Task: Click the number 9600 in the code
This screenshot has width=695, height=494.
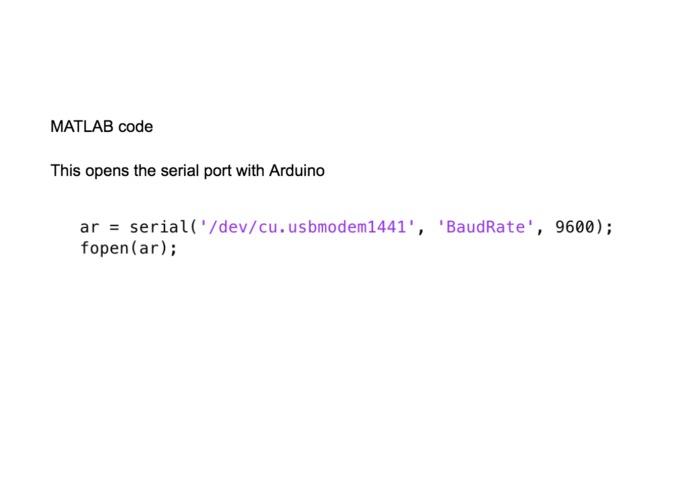Action: pyautogui.click(x=574, y=227)
